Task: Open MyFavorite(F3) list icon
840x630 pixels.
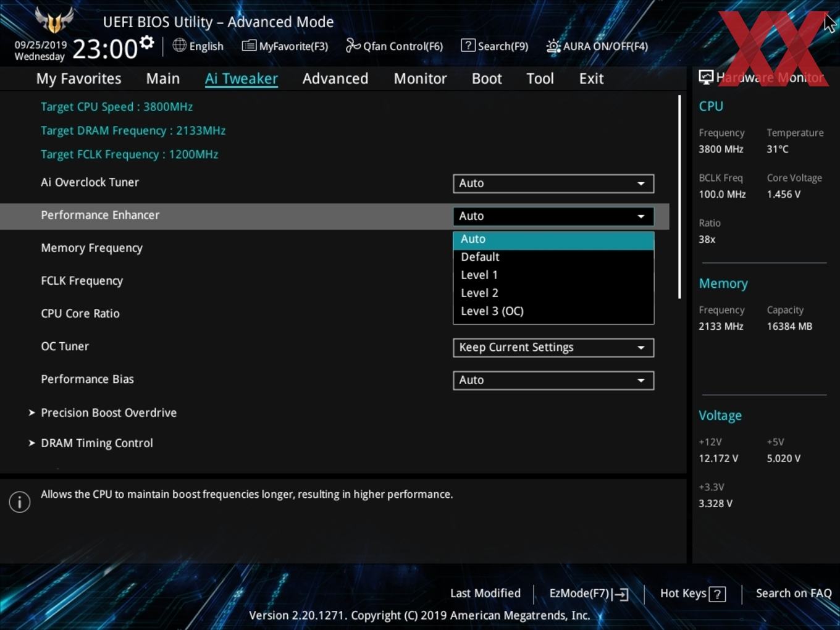Action: point(249,46)
